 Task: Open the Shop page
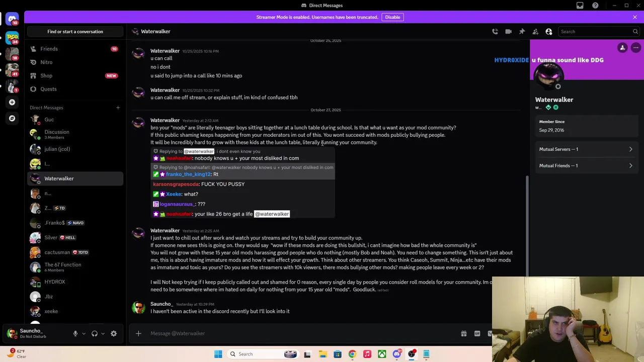[75, 75]
